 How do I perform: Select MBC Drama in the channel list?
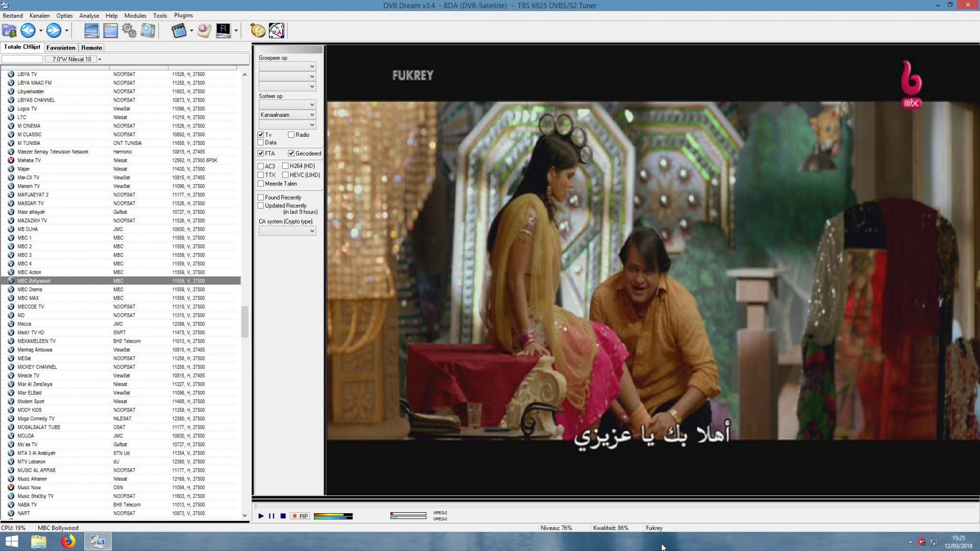click(x=30, y=289)
